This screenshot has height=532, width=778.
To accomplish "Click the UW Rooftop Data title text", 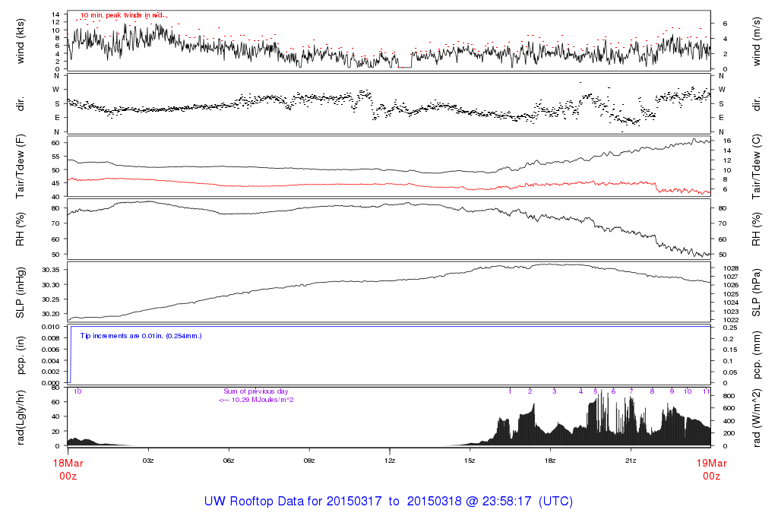I will [x=388, y=502].
